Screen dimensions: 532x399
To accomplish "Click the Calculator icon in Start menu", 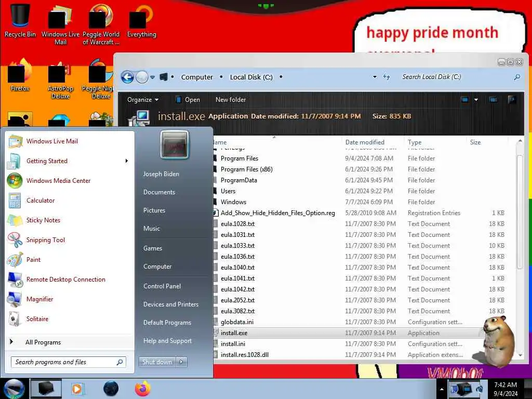I will pyautogui.click(x=15, y=201).
